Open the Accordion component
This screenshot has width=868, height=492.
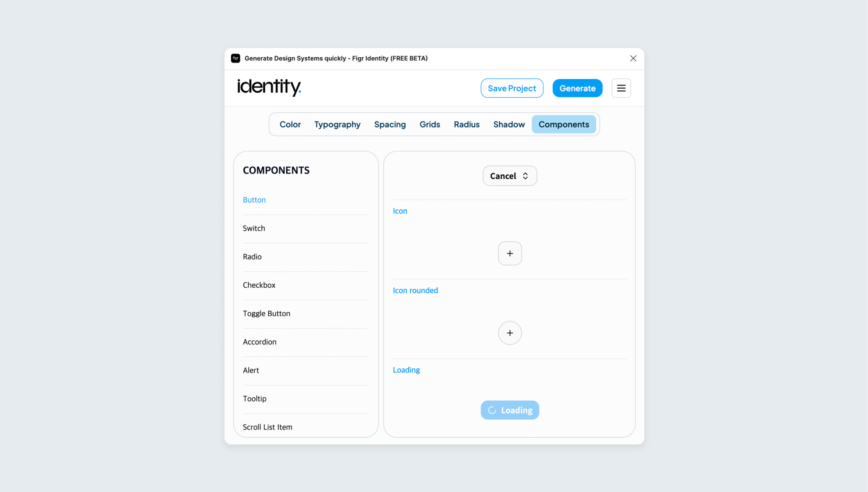(x=306, y=342)
